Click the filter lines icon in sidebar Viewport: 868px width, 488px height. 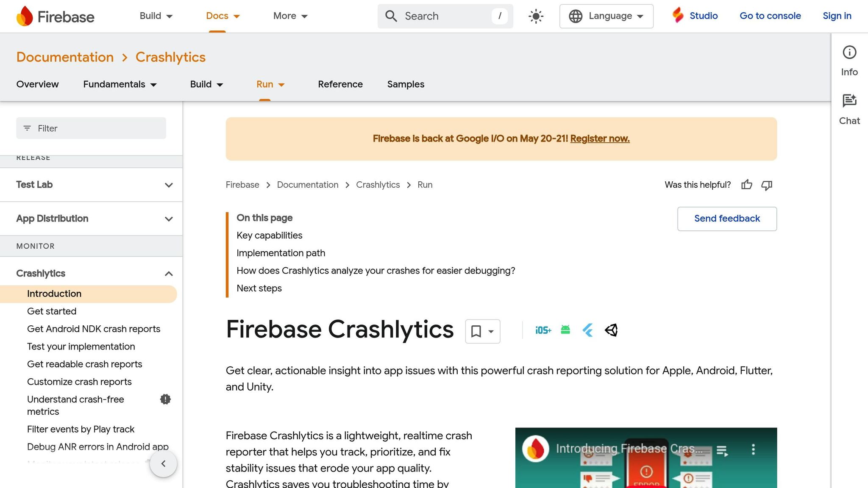pos(27,128)
